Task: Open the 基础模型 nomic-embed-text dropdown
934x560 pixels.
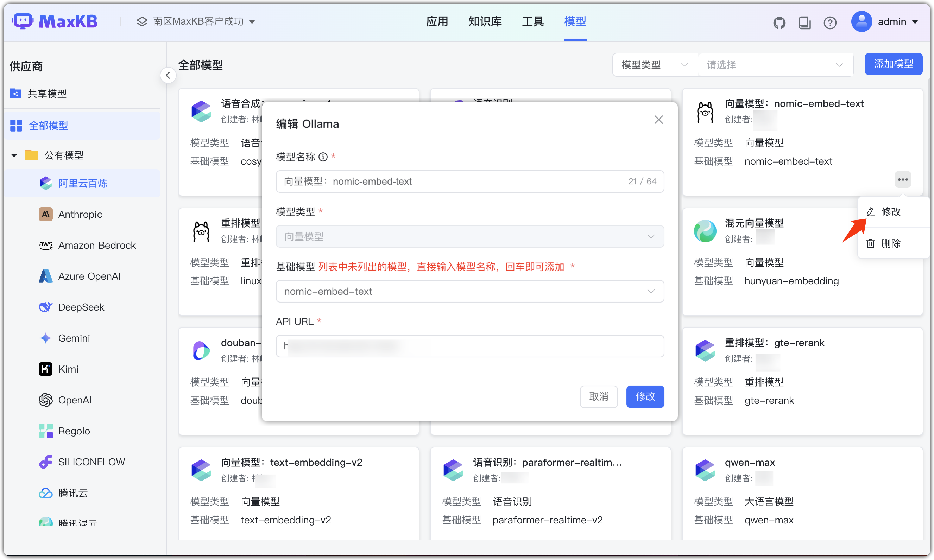Action: (x=470, y=291)
